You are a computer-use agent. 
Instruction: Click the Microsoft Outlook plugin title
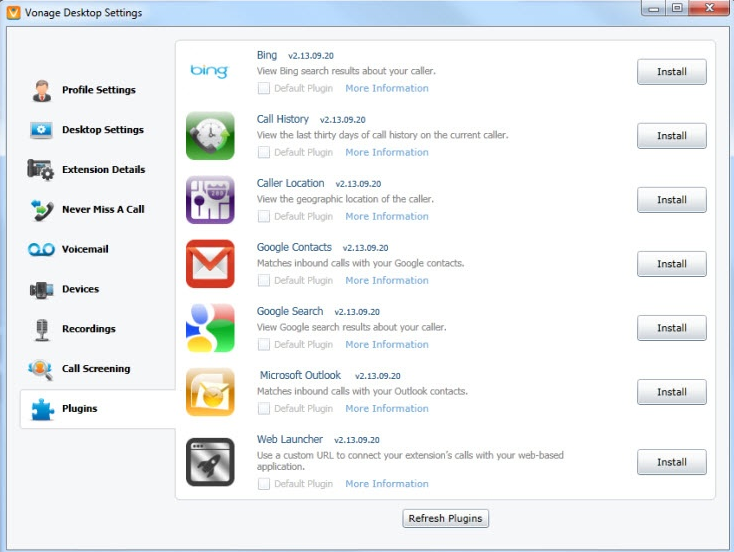300,375
